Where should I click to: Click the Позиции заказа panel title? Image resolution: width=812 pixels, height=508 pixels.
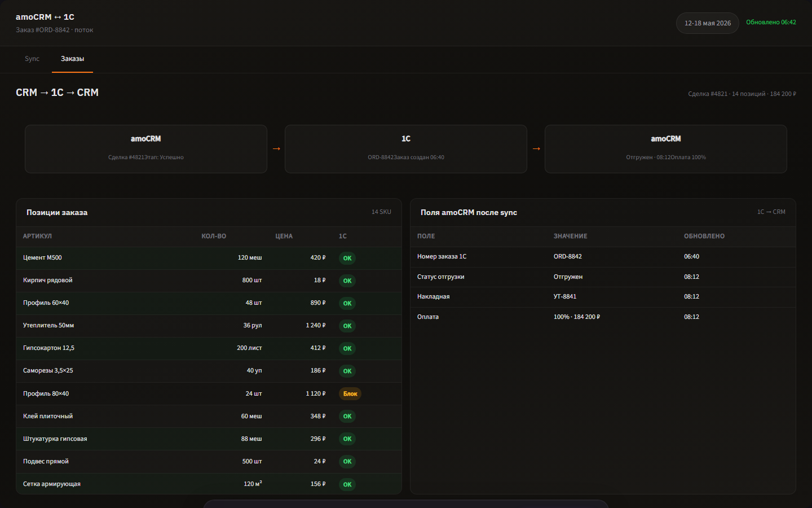tap(57, 213)
